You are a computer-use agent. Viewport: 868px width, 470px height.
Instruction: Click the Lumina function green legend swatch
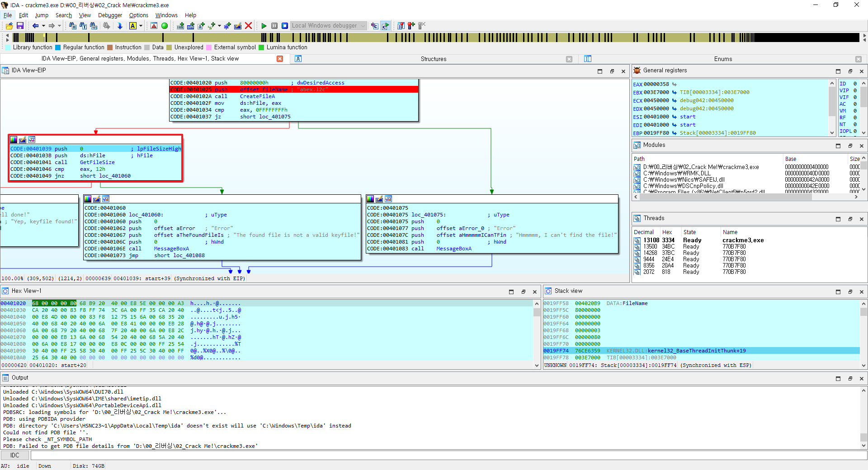coord(261,47)
